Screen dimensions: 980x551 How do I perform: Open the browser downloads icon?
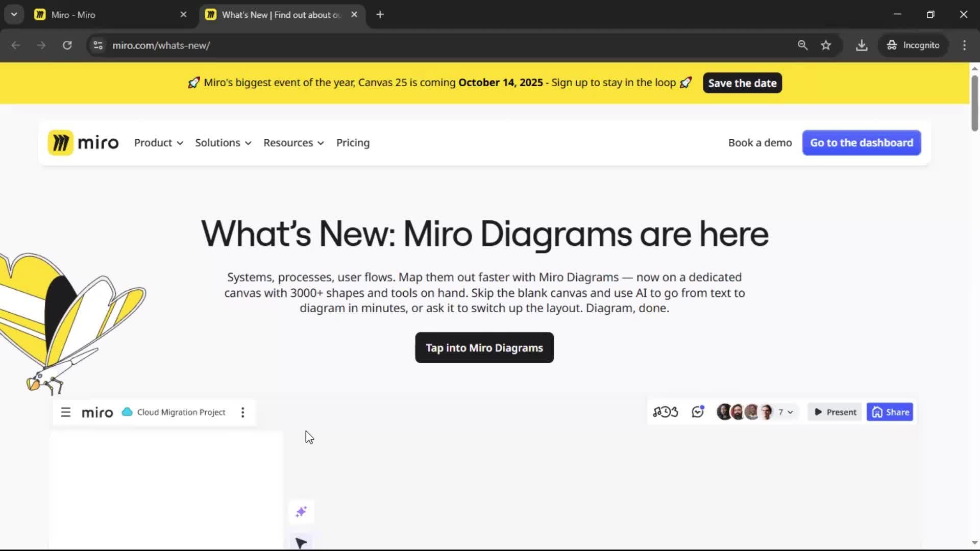862,45
